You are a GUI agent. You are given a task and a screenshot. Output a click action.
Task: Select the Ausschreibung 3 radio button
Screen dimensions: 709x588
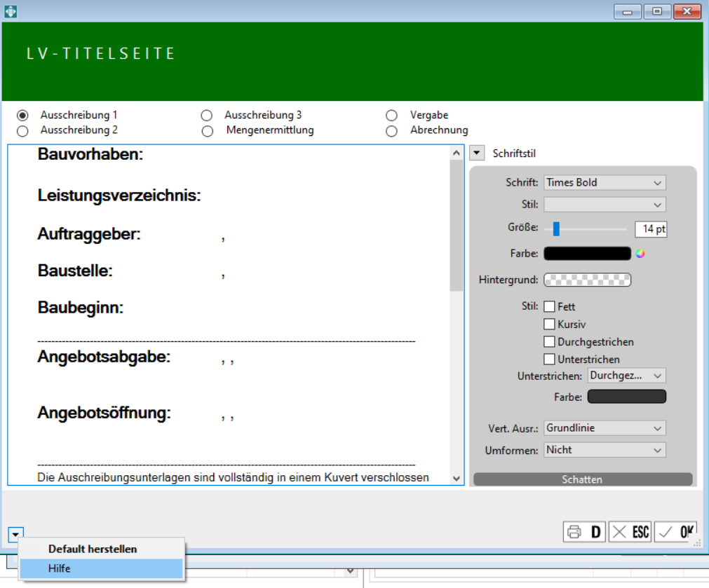(207, 115)
